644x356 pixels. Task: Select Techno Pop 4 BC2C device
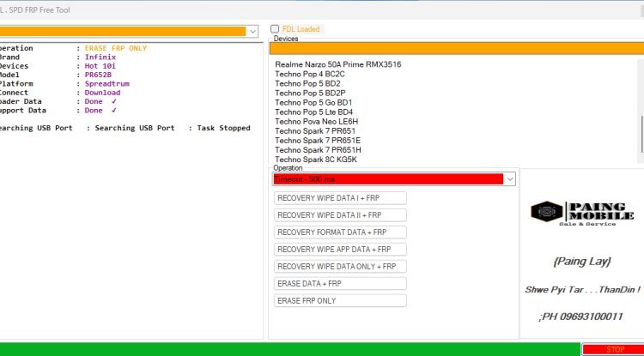(310, 74)
